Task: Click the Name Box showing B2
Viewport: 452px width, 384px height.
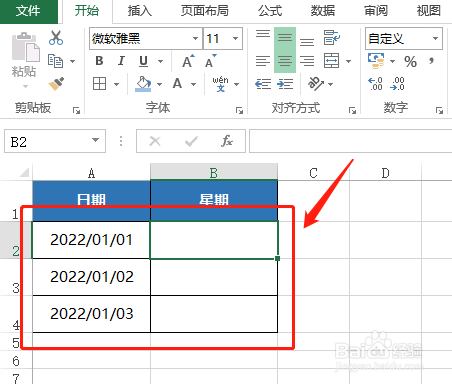Action: (x=55, y=141)
